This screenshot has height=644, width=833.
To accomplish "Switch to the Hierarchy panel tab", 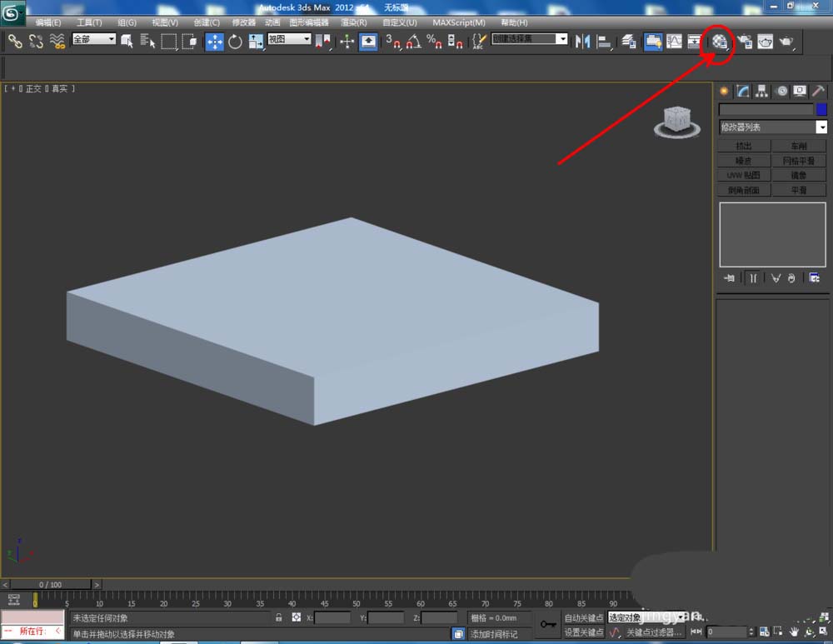I will point(761,91).
